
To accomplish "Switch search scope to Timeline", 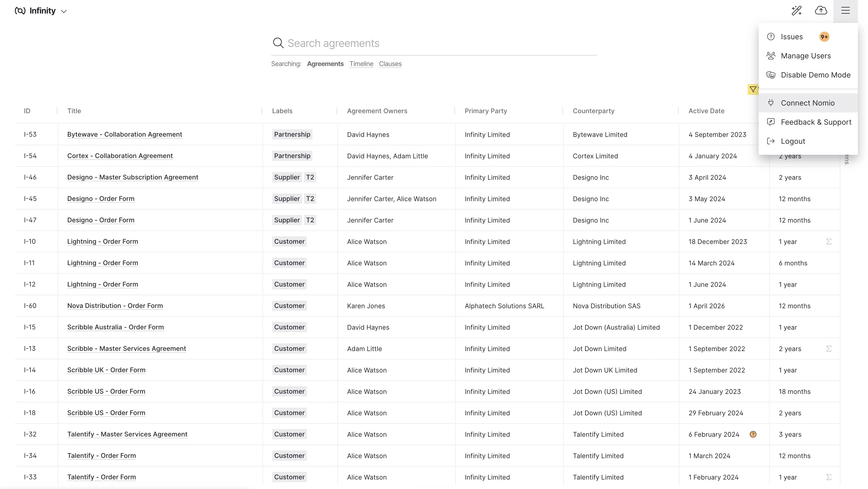I will [x=361, y=64].
